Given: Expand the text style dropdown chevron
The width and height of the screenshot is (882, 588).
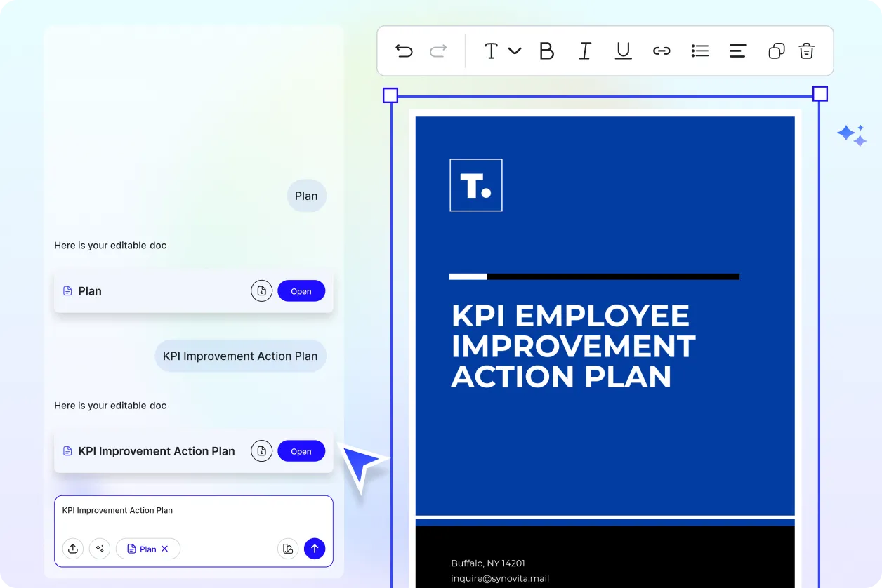Looking at the screenshot, I should [515, 51].
